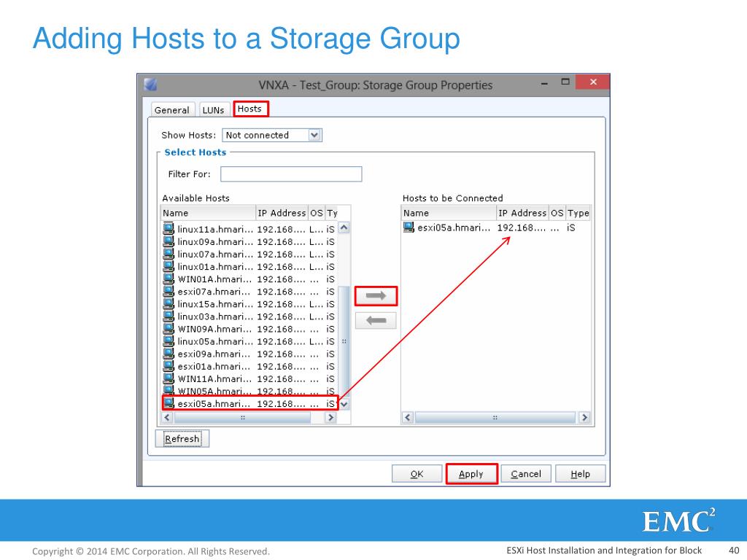Switch to the LUNs tab
Image resolution: width=747 pixels, height=560 pixels.
click(214, 110)
